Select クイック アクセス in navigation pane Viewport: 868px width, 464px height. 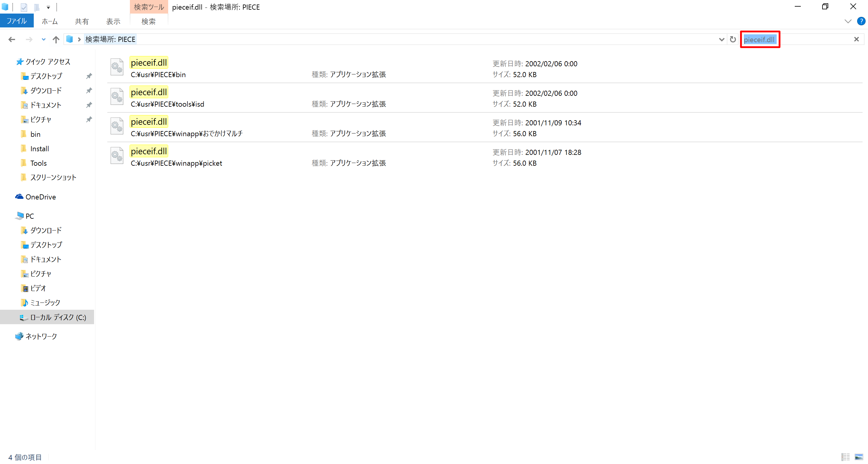[48, 62]
